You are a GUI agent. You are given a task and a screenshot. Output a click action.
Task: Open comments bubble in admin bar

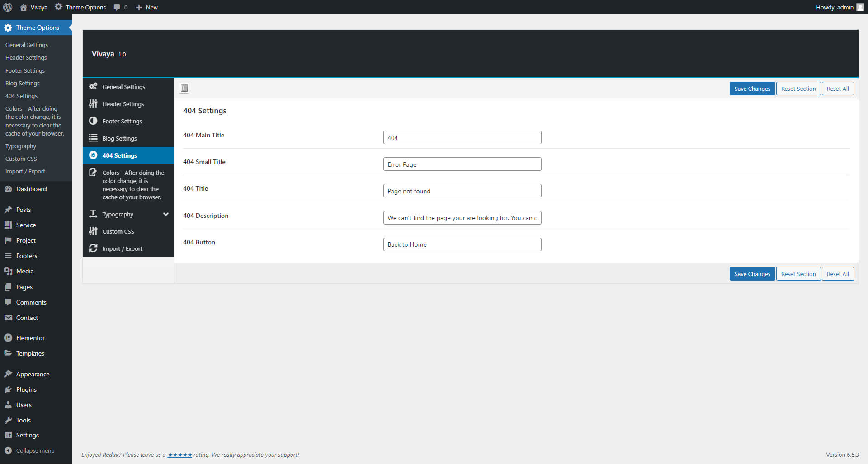point(117,7)
